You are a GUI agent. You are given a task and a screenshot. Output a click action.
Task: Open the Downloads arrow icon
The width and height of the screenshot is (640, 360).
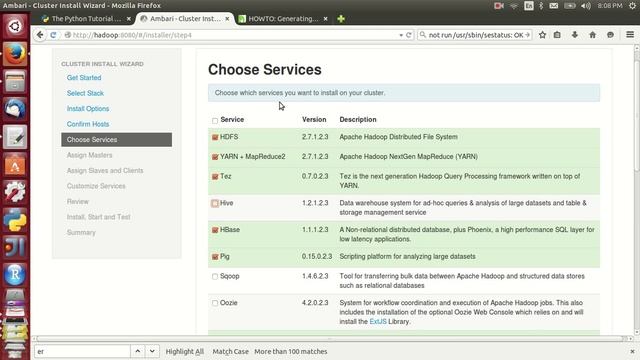tap(575, 35)
